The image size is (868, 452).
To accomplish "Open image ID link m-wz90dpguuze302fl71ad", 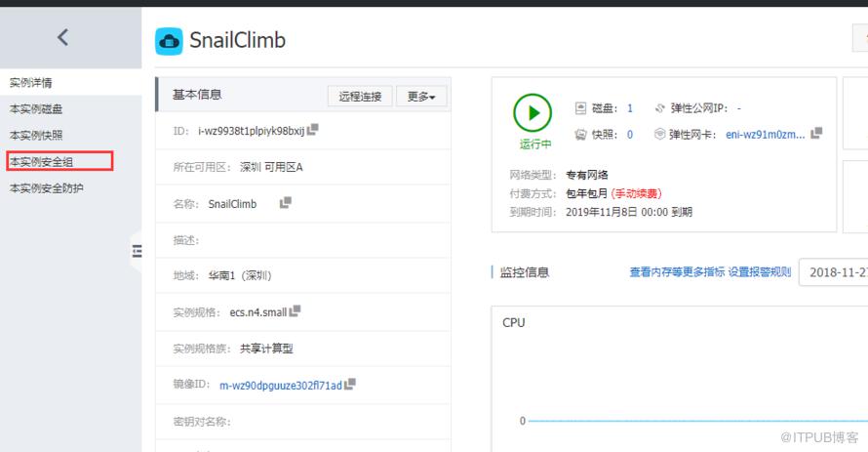I will pyautogui.click(x=281, y=386).
